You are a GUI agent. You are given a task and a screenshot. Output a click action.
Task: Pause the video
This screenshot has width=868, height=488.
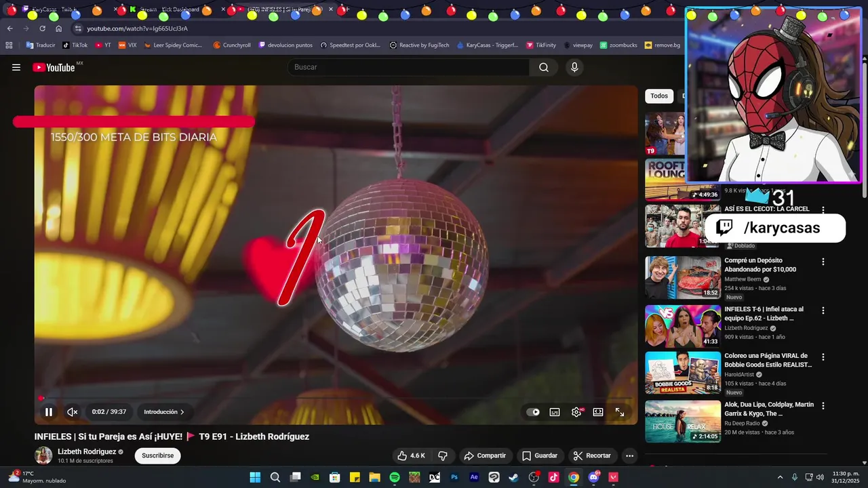click(49, 412)
